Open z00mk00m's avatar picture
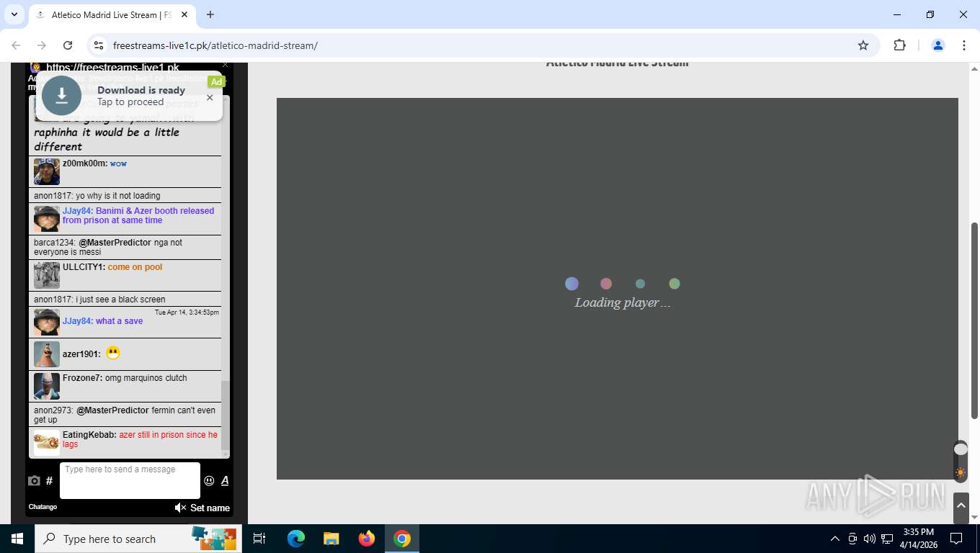 click(x=47, y=172)
